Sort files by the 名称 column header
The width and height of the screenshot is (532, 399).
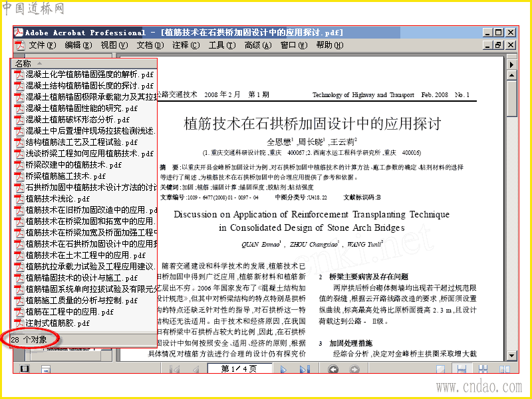point(84,63)
